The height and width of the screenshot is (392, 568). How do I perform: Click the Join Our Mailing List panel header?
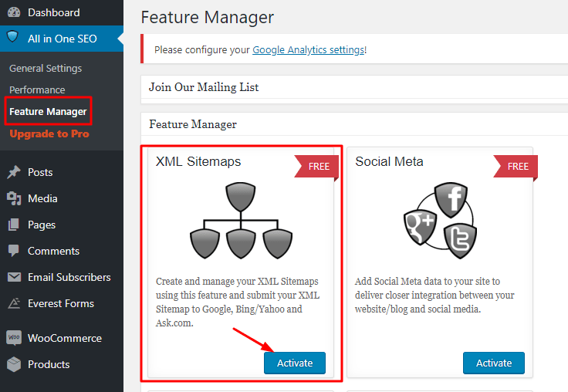[x=354, y=87]
